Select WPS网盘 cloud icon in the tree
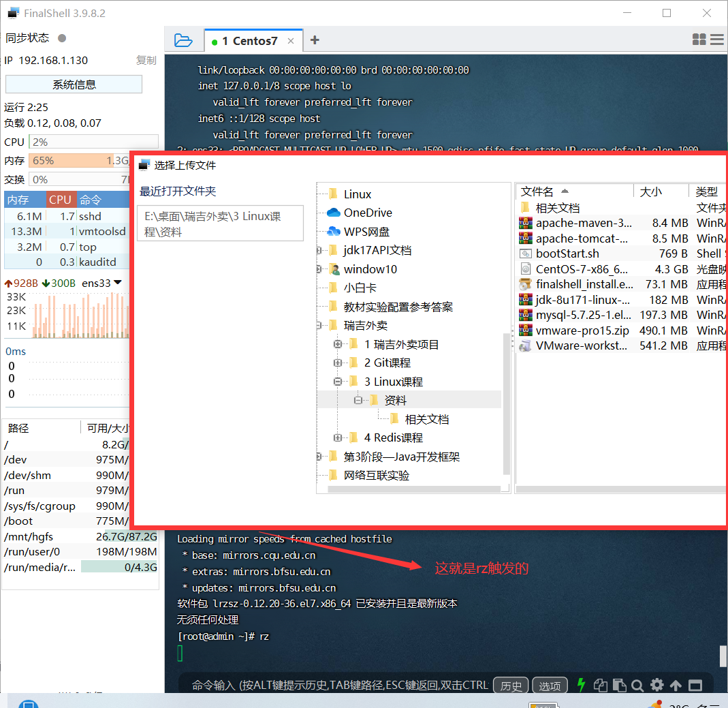This screenshot has height=708, width=728. pos(334,232)
